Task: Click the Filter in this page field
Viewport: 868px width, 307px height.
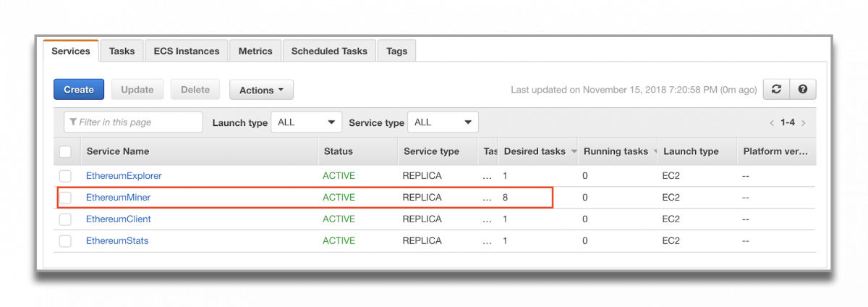Action: tap(134, 122)
